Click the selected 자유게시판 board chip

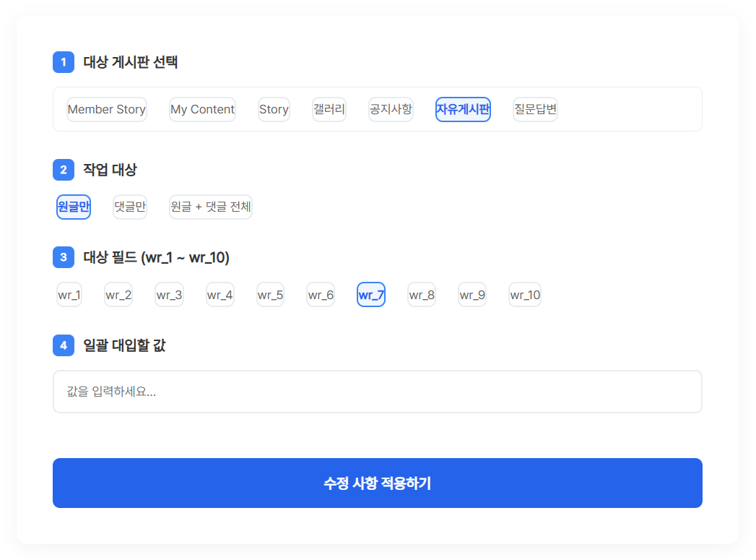[x=463, y=110]
